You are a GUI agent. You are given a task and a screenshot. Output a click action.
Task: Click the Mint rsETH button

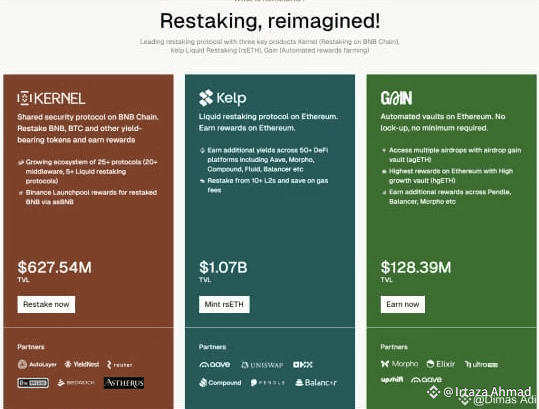pos(224,305)
